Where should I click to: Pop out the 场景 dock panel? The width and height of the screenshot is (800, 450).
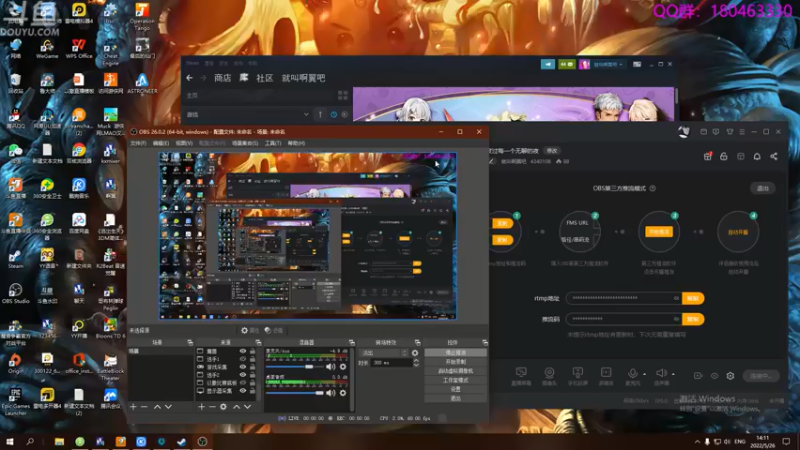coord(190,342)
